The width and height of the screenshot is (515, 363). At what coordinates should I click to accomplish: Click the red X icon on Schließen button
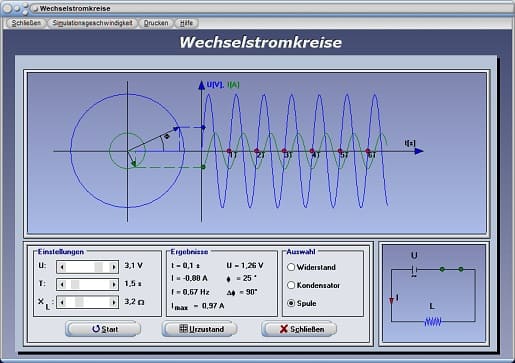[284, 329]
